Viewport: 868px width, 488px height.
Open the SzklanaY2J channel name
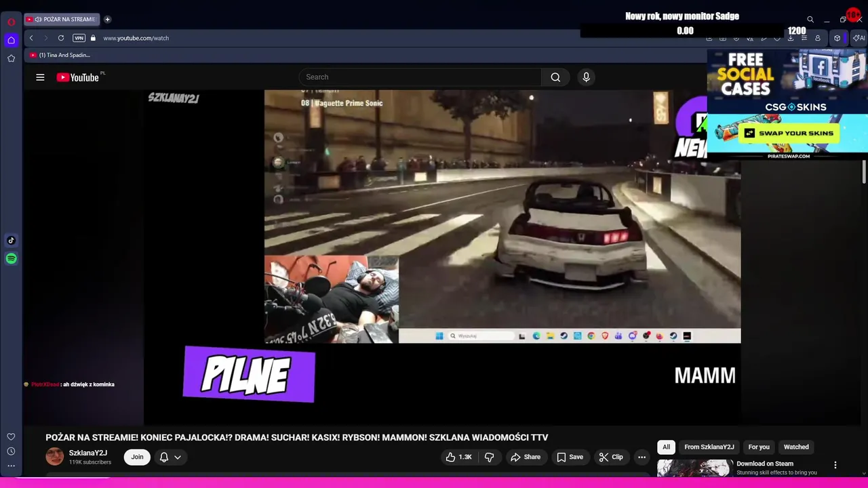(88, 453)
